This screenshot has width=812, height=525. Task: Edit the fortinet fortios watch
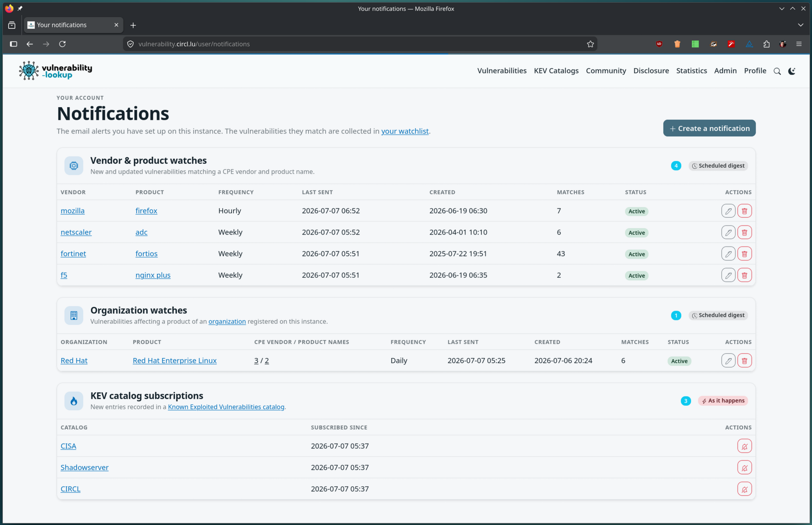click(728, 254)
